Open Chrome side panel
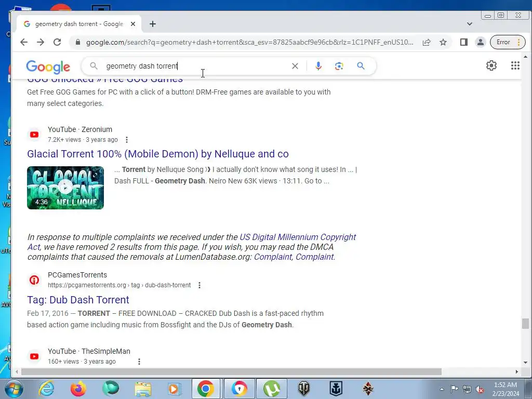 464,42
